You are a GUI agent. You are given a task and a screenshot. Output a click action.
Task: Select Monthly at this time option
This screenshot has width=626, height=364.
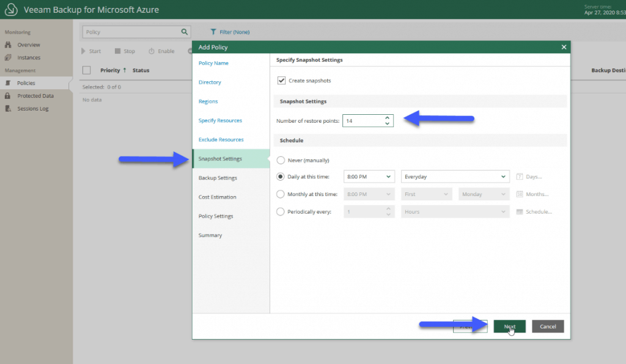point(280,194)
